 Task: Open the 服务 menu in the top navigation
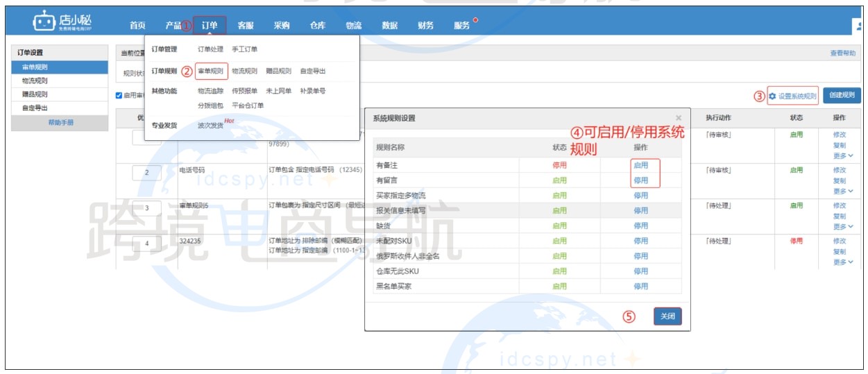click(x=462, y=26)
